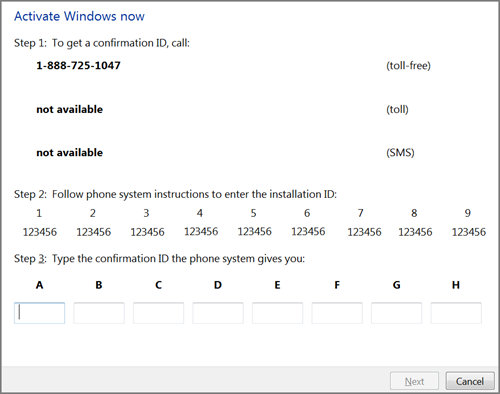Click installation ID group under column 2

[94, 232]
